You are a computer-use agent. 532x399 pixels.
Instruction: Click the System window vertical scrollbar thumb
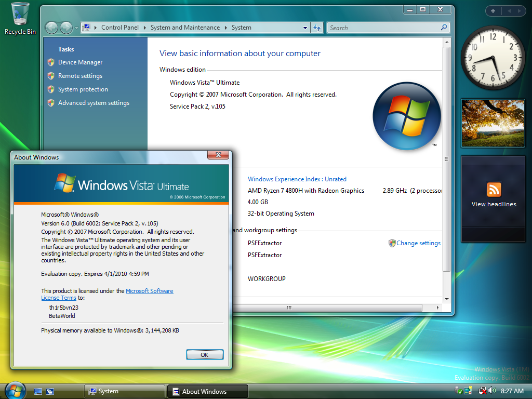click(x=446, y=159)
